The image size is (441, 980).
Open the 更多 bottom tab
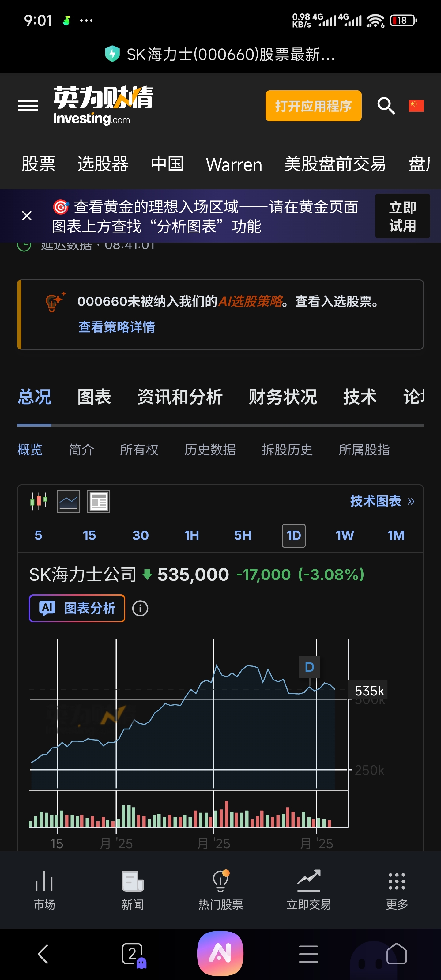pos(397,890)
